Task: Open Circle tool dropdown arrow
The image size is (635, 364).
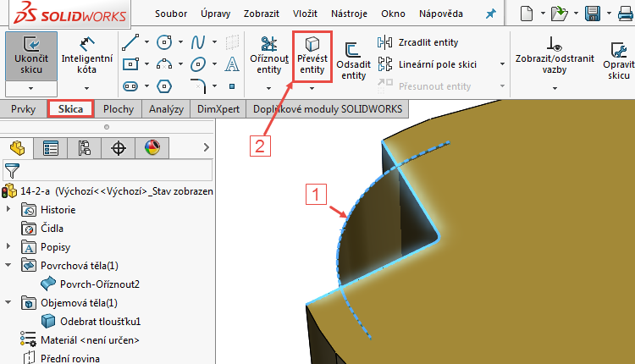Action: pos(180,42)
